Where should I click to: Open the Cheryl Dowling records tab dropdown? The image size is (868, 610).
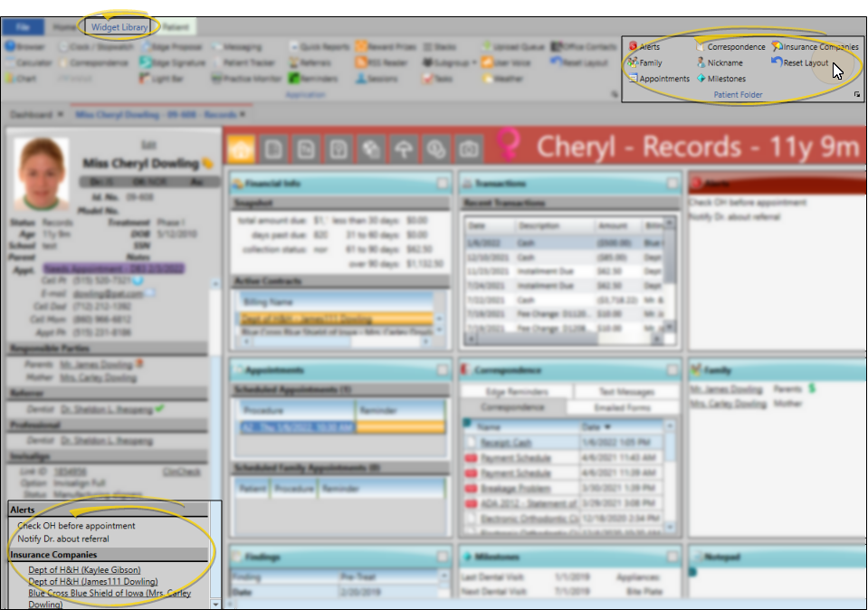[x=243, y=115]
